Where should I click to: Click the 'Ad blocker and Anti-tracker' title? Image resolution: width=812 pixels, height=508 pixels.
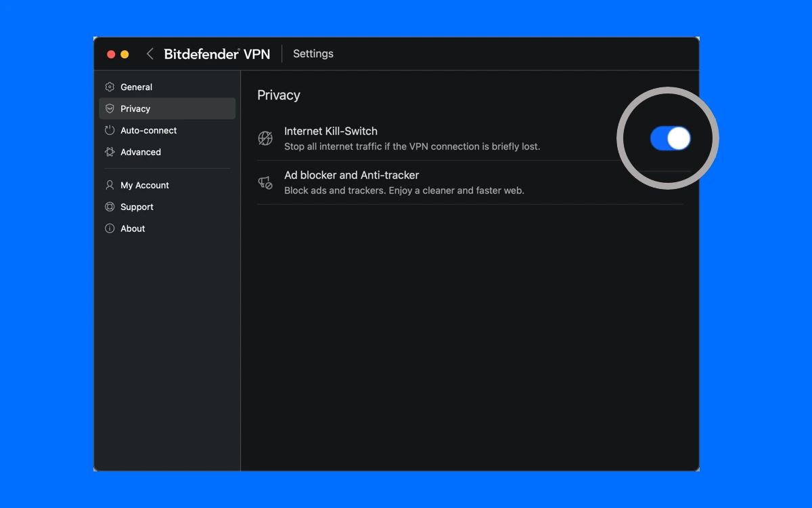352,175
